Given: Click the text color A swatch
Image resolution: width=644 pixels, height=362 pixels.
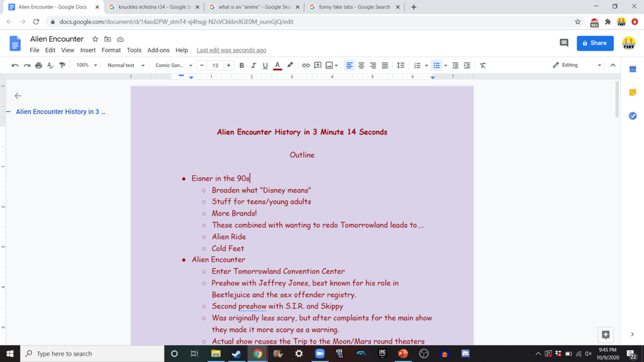Looking at the screenshot, I should point(277,65).
